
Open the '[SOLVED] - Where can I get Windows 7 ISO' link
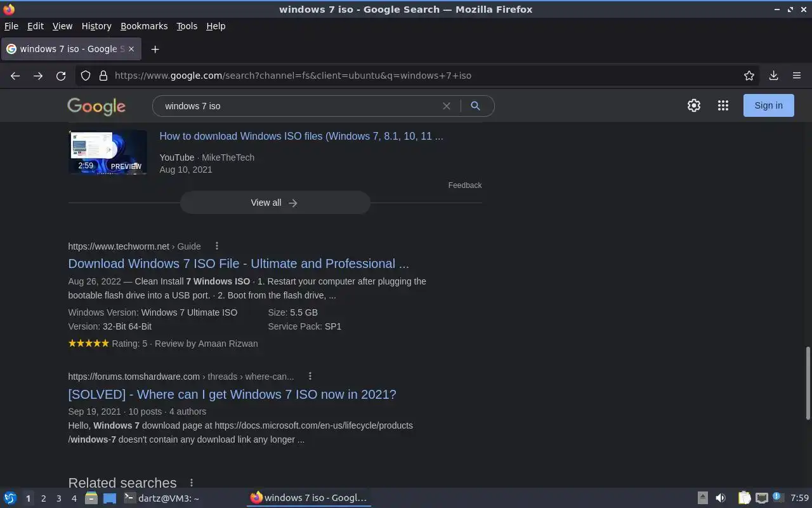point(232,394)
